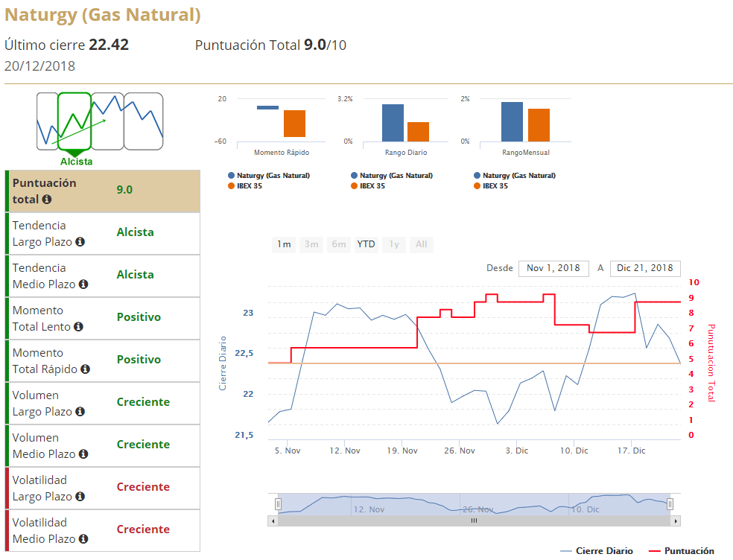
Task: Click the Rango Diario chart label
Action: (406, 153)
